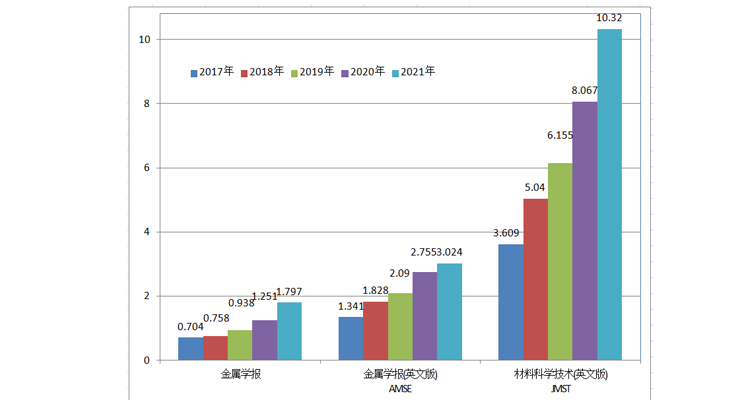Click the 材料科学技术(英文版) category axis label

tap(561, 374)
